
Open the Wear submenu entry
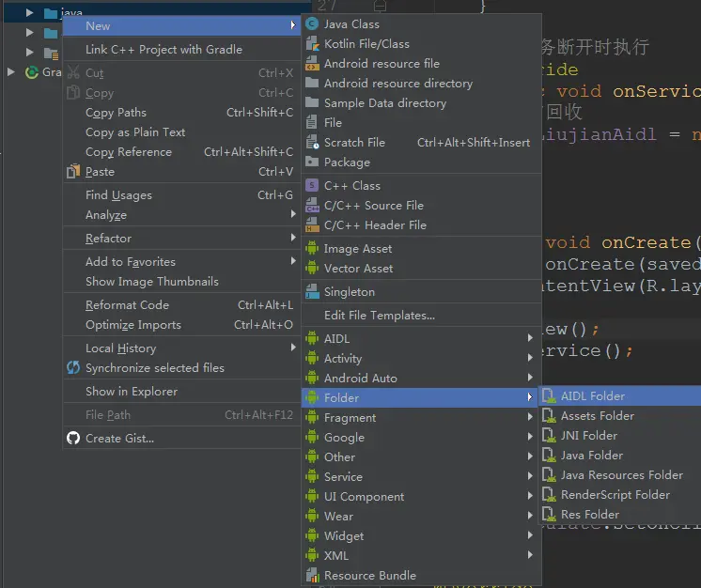(x=422, y=516)
